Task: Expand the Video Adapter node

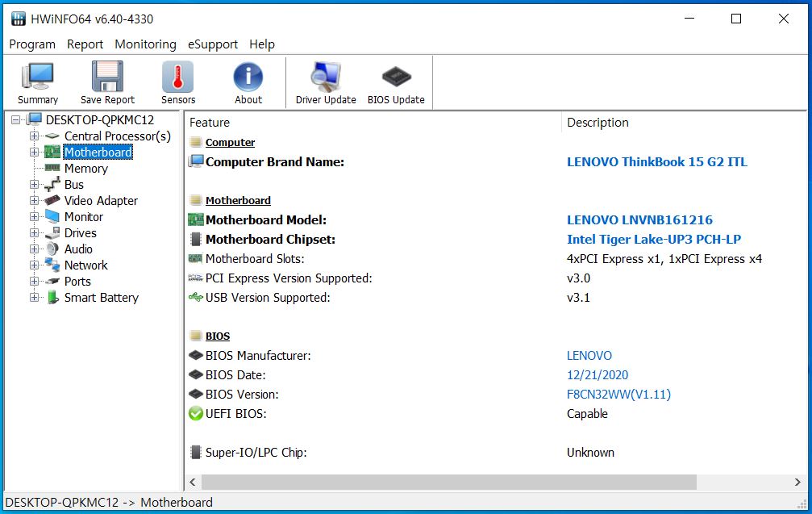Action: (34, 201)
